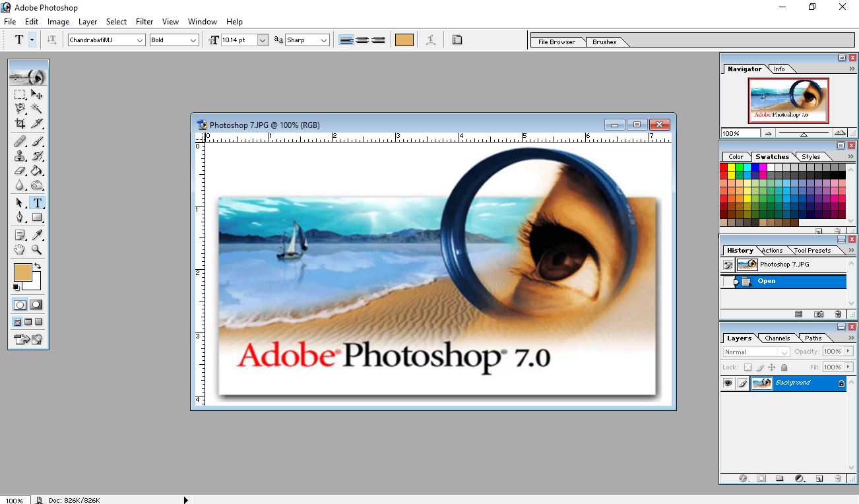The width and height of the screenshot is (859, 504).
Task: Click the create warped text icon
Action: point(431,40)
